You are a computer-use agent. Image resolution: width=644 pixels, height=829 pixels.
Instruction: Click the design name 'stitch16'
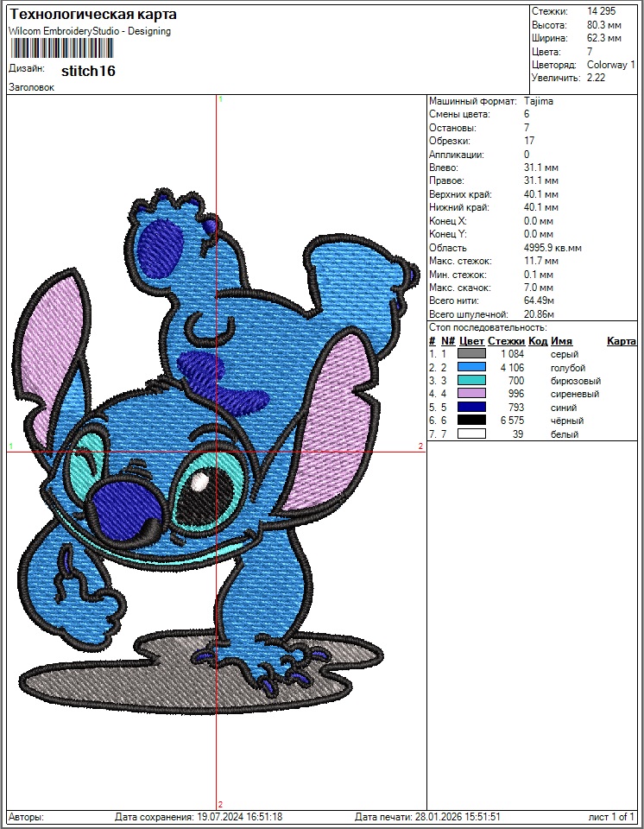(88, 72)
